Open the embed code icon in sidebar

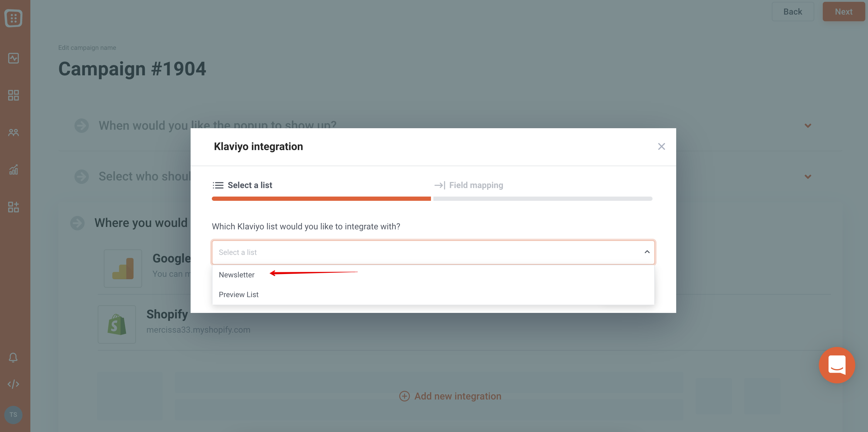click(13, 384)
